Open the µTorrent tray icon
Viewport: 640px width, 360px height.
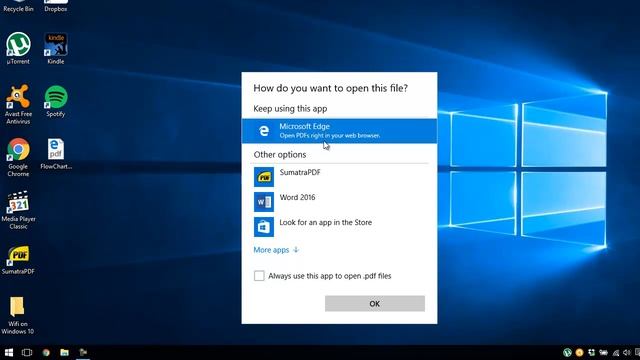567,353
